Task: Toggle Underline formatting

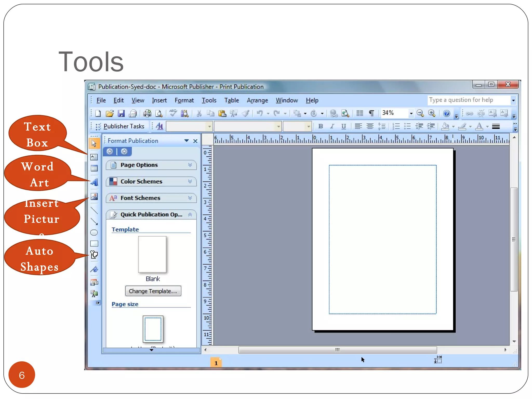Action: coord(343,126)
